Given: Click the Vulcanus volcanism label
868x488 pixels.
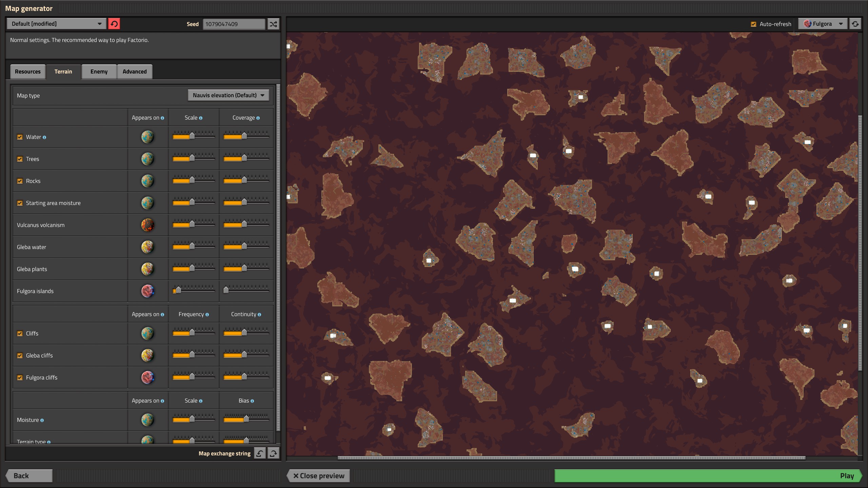Looking at the screenshot, I should [41, 225].
